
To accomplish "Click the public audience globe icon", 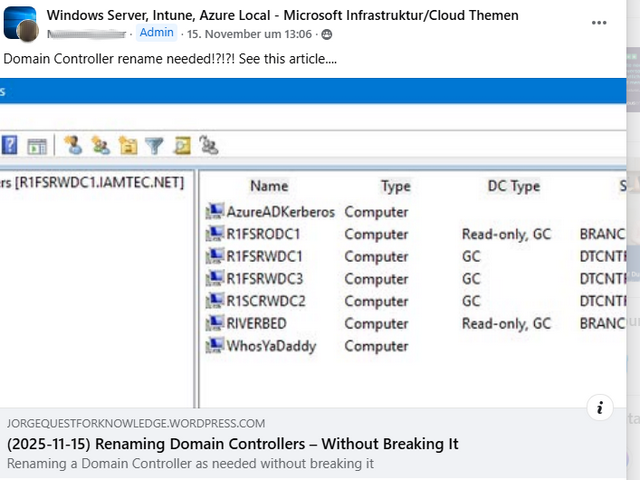I will point(327,35).
